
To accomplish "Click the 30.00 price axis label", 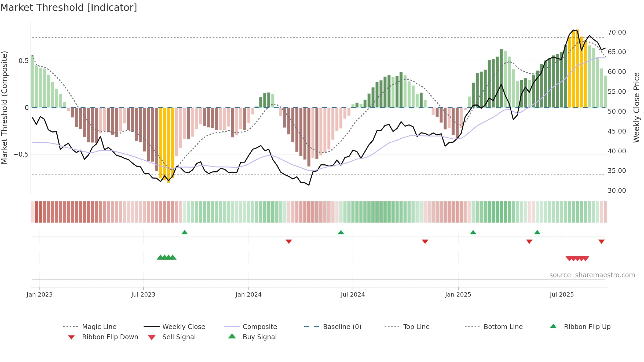I will (617, 191).
